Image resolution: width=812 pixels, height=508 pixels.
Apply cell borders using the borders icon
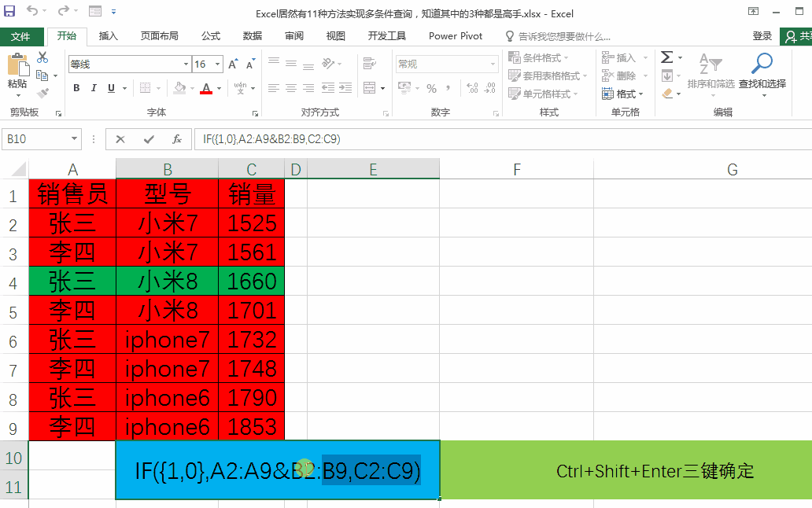146,88
